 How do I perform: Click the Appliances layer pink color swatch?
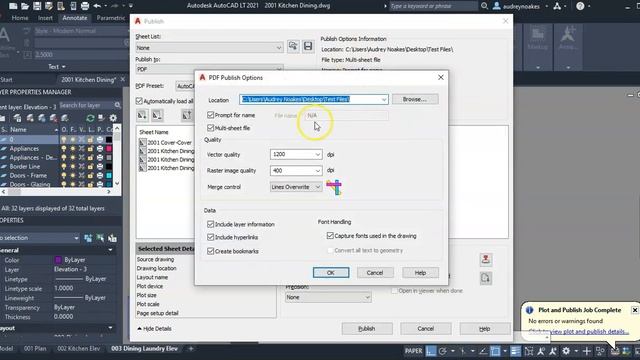tap(109, 149)
